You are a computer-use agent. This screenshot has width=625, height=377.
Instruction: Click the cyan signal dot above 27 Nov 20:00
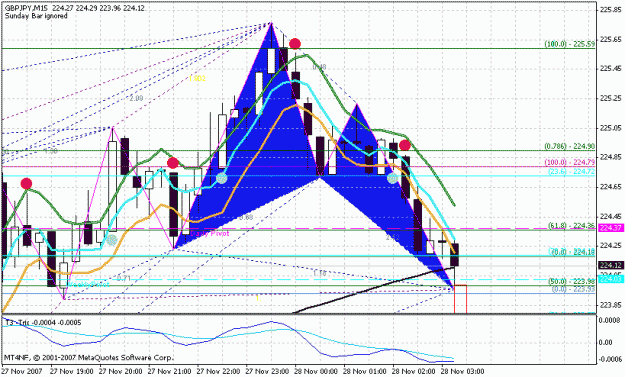(112, 240)
